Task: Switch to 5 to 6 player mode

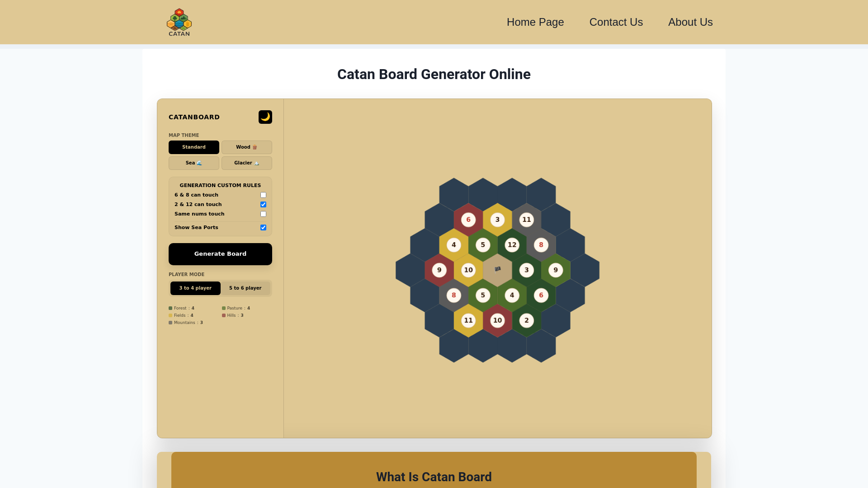Action: pos(245,288)
